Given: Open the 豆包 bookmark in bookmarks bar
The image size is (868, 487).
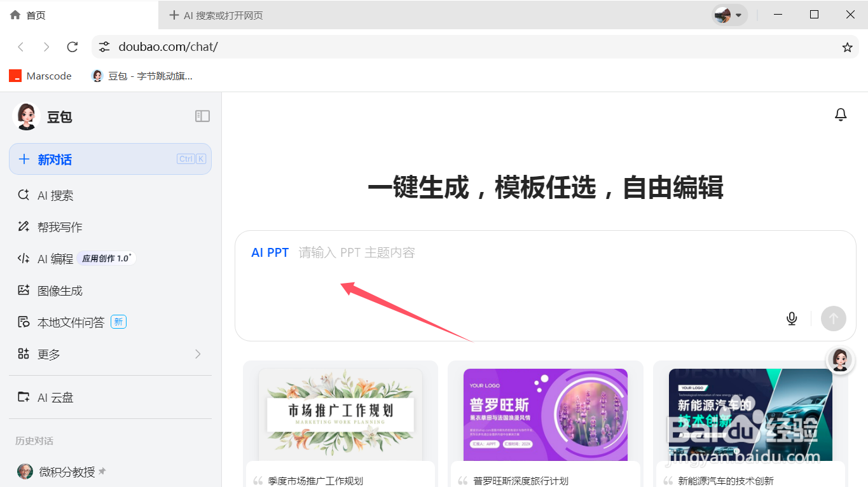Looking at the screenshot, I should click(x=142, y=76).
